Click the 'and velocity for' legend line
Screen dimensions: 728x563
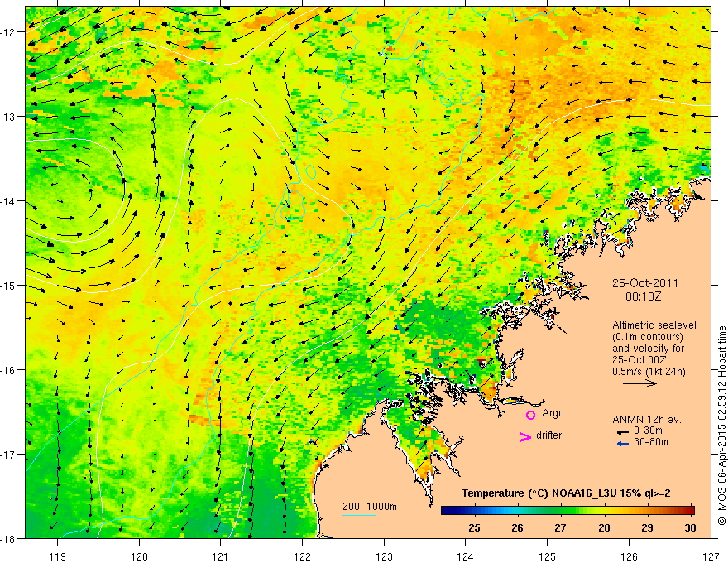pyautogui.click(x=648, y=349)
